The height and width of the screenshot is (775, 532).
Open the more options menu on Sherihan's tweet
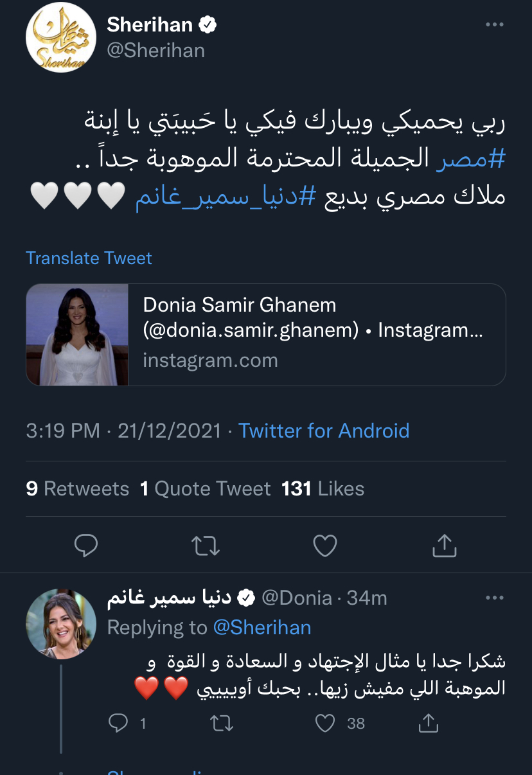pyautogui.click(x=494, y=24)
